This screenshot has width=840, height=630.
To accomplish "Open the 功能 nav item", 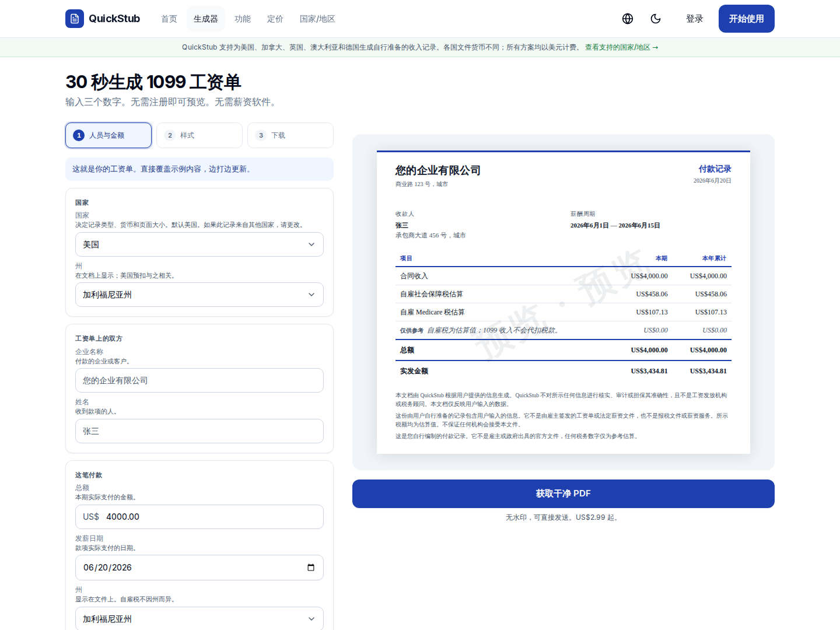I will (243, 19).
